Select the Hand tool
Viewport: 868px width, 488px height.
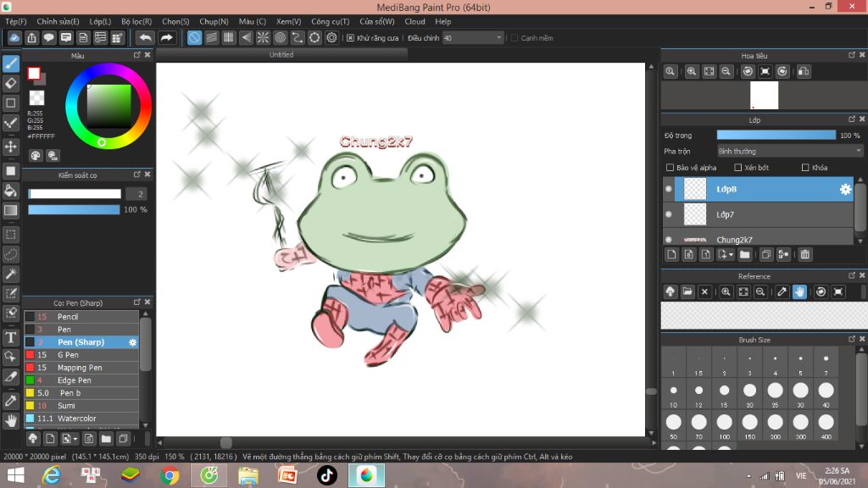(x=10, y=421)
